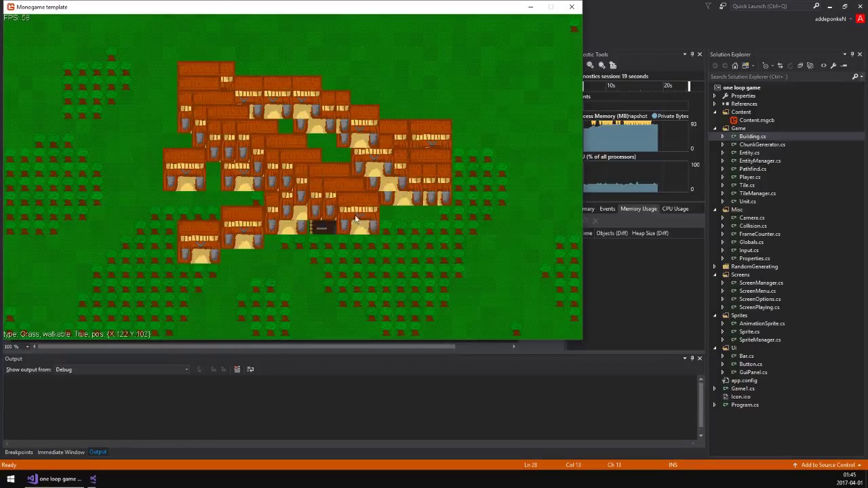Click the Forward arrow in Solution Explorer
Viewport: 868px width, 488px height.
click(x=725, y=66)
